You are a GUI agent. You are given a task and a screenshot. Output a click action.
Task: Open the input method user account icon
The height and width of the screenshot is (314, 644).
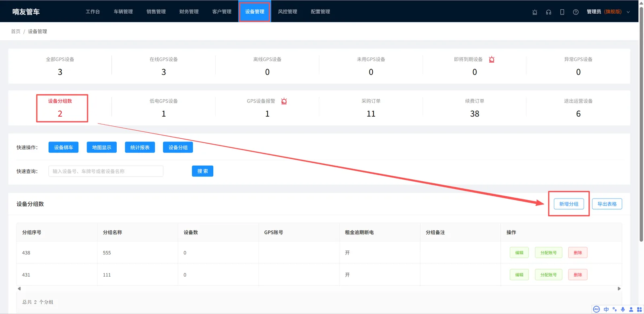(x=631, y=309)
